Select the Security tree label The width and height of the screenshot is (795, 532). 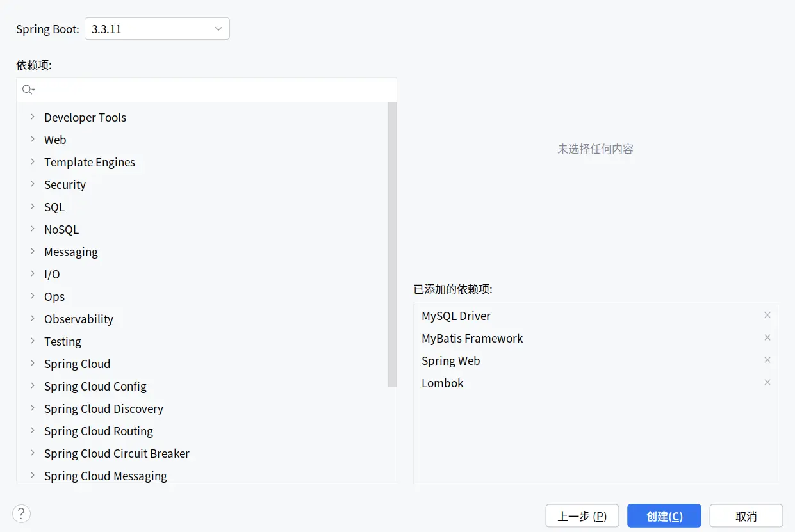(x=65, y=185)
